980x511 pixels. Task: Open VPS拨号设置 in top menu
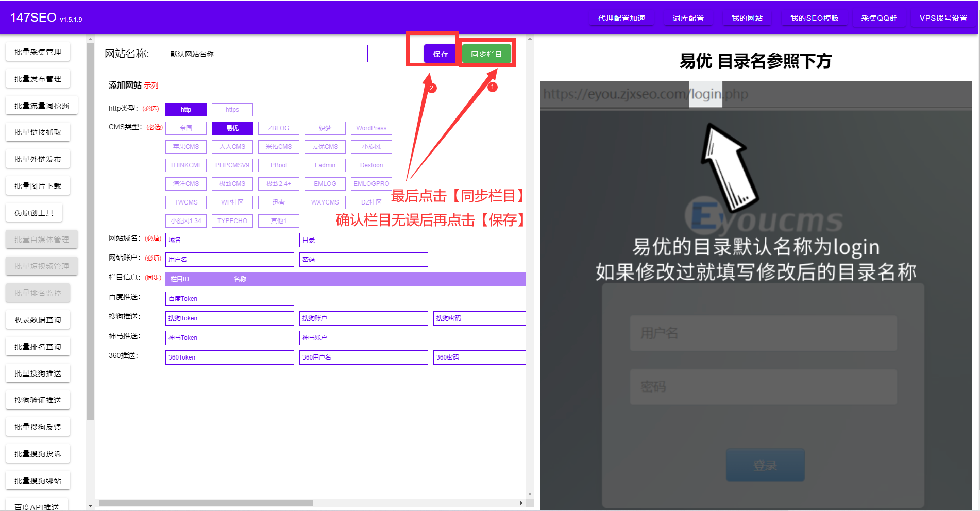point(943,18)
